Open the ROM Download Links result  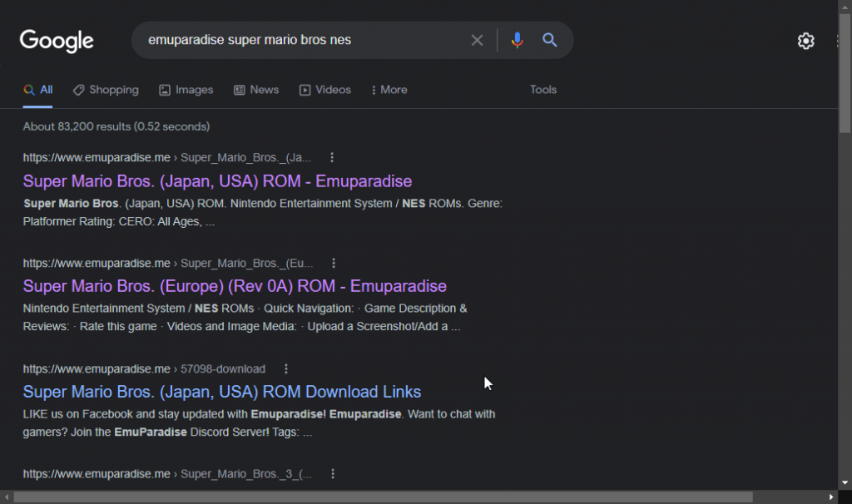point(221,391)
